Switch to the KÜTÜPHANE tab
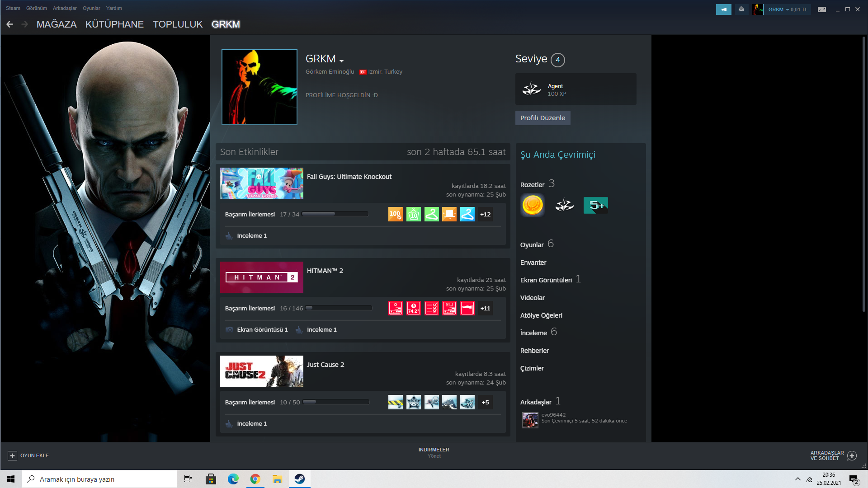The width and height of the screenshot is (868, 488). 114,24
